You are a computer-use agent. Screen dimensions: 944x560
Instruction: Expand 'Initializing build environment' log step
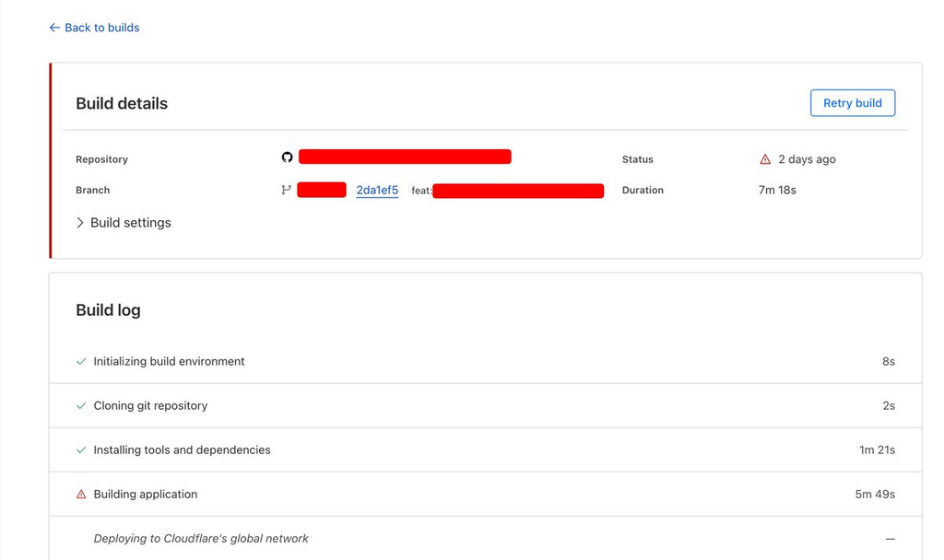click(485, 361)
